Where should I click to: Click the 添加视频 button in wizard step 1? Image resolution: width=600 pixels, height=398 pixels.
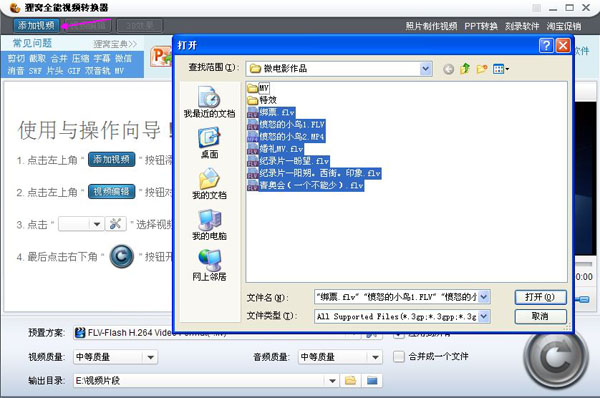[111, 159]
